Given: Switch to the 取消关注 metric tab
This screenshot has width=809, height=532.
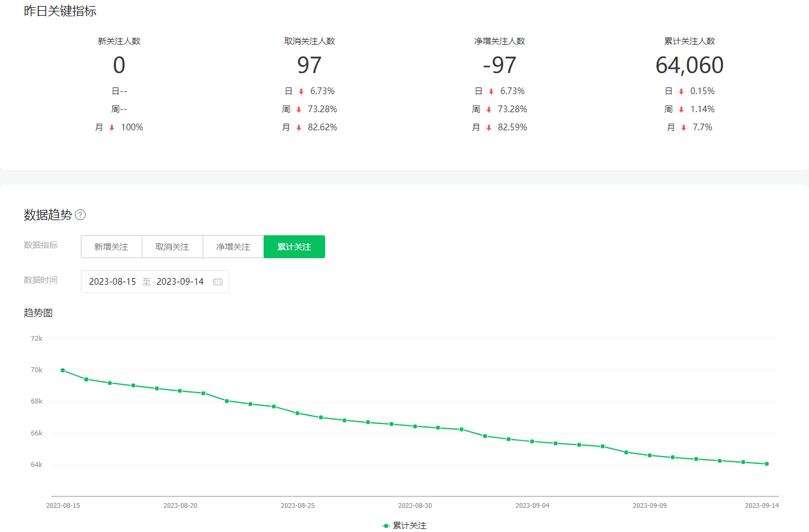Looking at the screenshot, I should click(173, 247).
